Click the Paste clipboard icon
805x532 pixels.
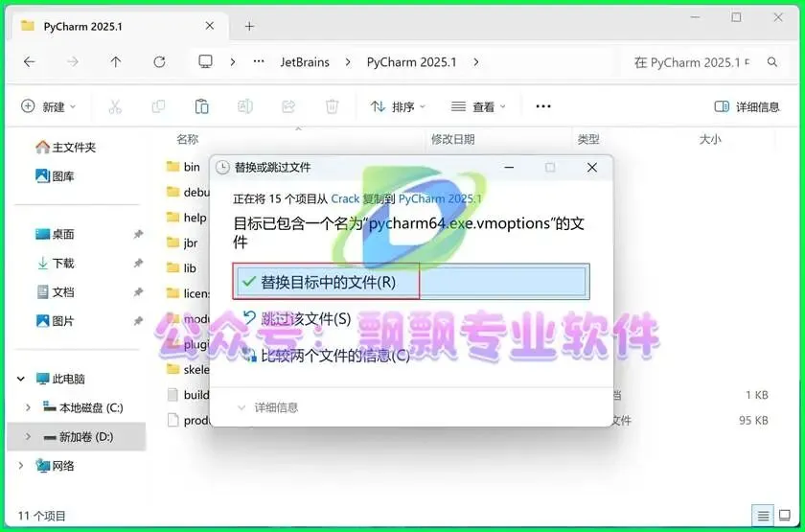pos(202,106)
